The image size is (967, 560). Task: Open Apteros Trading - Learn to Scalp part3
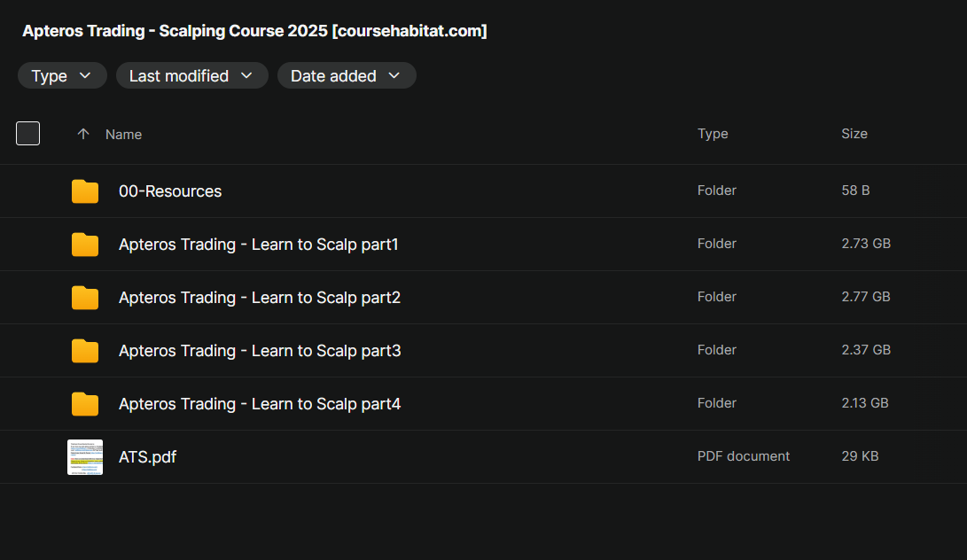[260, 351]
